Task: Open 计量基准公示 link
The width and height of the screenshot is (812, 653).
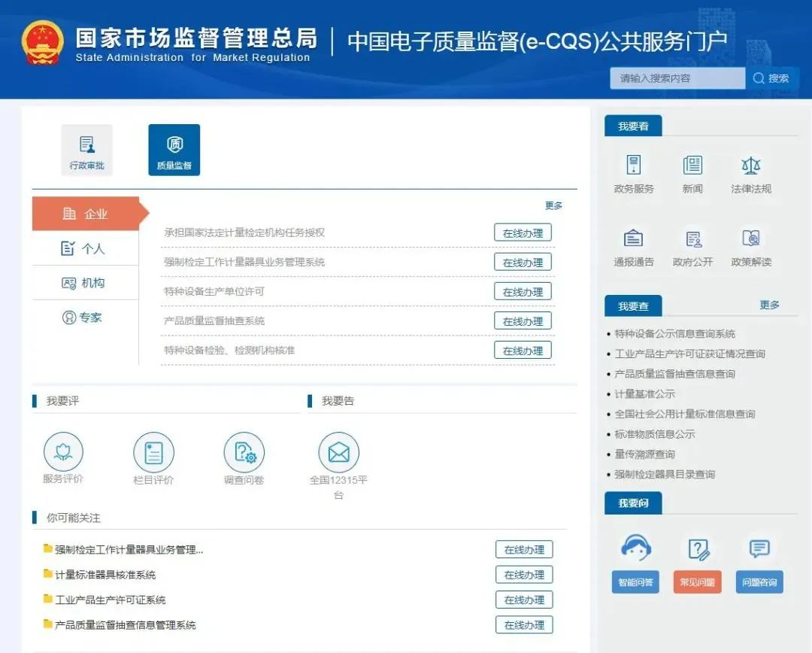Action: click(x=645, y=394)
